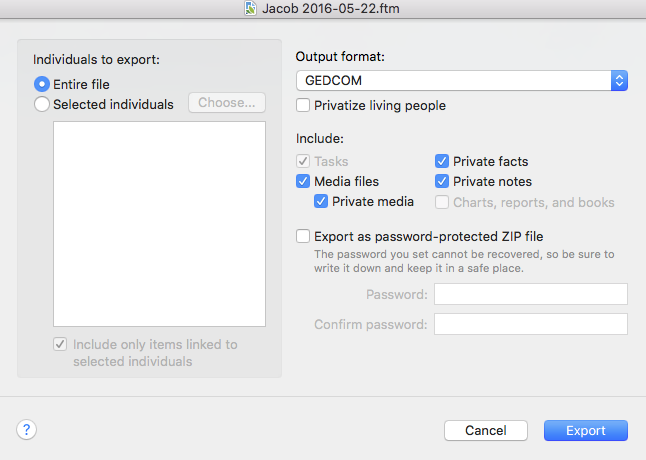This screenshot has width=646, height=460.
Task: Enable Export as password-protected ZIP file
Action: pyautogui.click(x=303, y=236)
